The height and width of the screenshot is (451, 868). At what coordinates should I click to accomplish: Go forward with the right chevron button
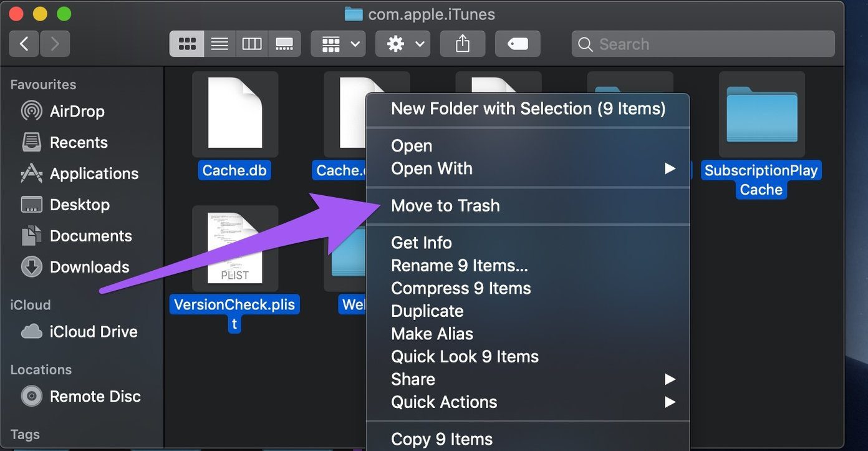coord(55,44)
